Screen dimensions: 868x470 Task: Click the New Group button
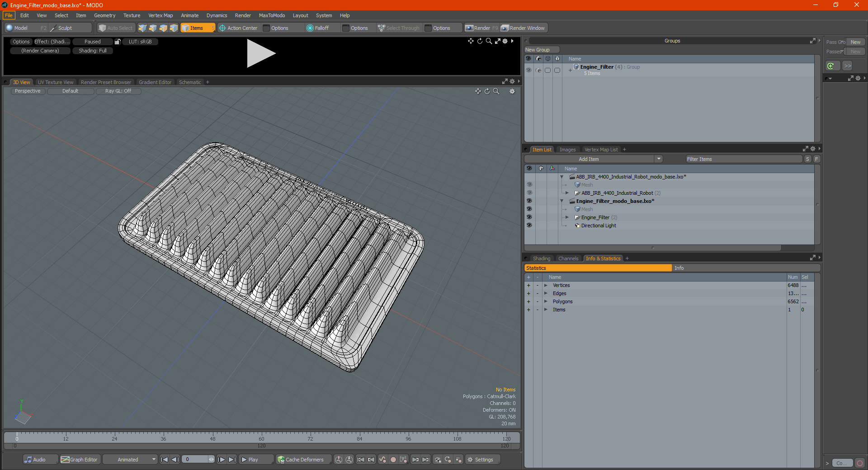click(x=542, y=50)
